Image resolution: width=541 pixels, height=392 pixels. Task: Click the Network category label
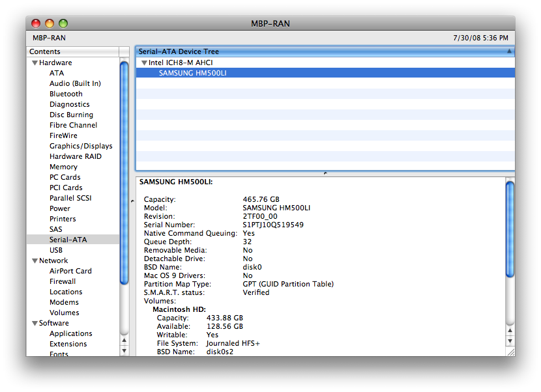click(53, 260)
